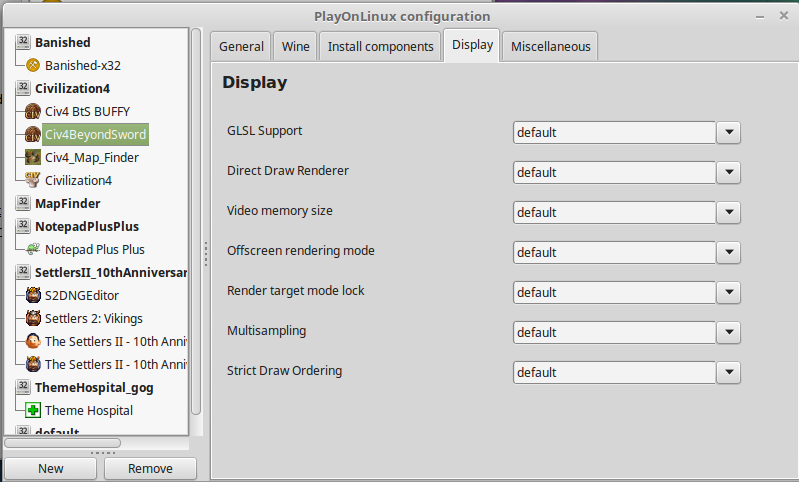
Task: Click the Remove button
Action: click(150, 468)
